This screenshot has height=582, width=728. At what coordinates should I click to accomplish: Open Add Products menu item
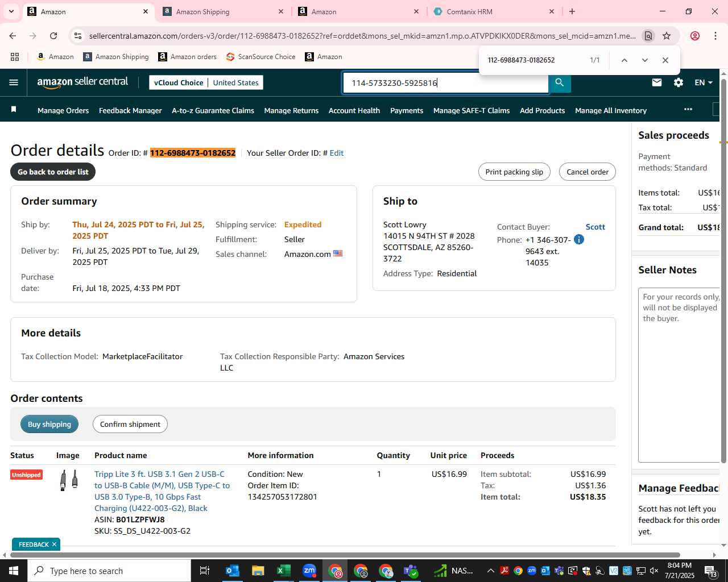point(542,110)
